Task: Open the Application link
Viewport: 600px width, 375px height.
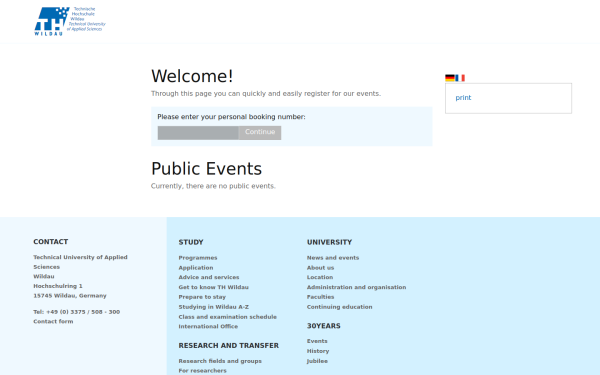Action: tap(196, 268)
